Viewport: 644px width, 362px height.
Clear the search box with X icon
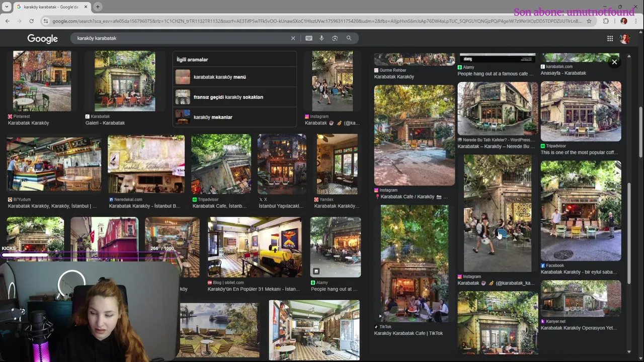293,38
